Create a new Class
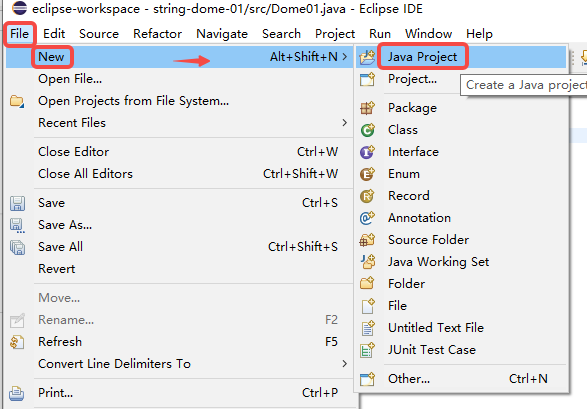Screen dimensions: 587x409 coord(461,130)
